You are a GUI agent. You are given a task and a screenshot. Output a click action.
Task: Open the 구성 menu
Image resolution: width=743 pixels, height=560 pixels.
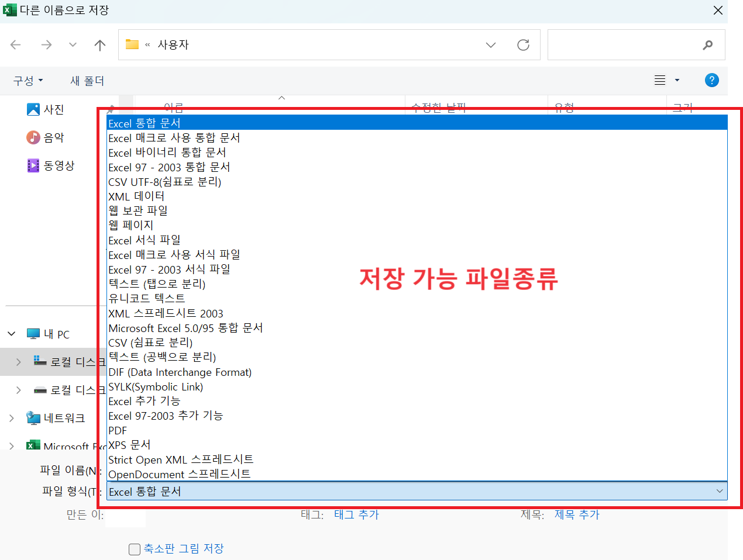coord(28,81)
